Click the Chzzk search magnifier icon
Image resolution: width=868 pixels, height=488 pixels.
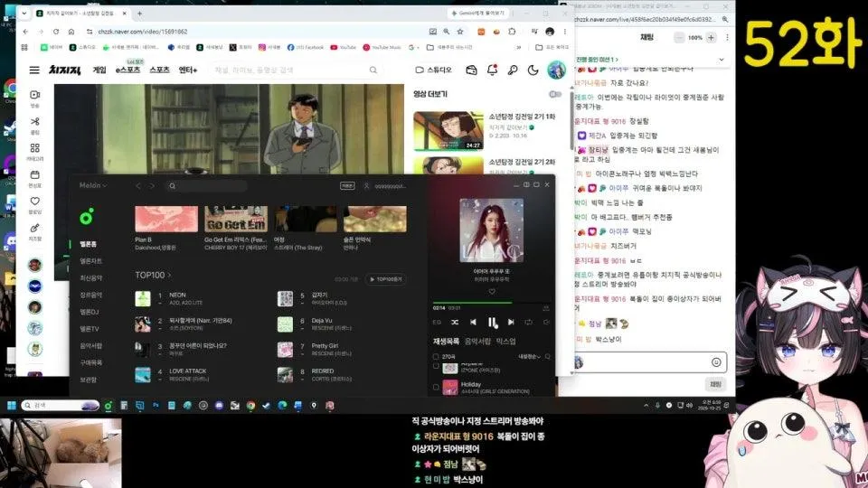click(373, 70)
